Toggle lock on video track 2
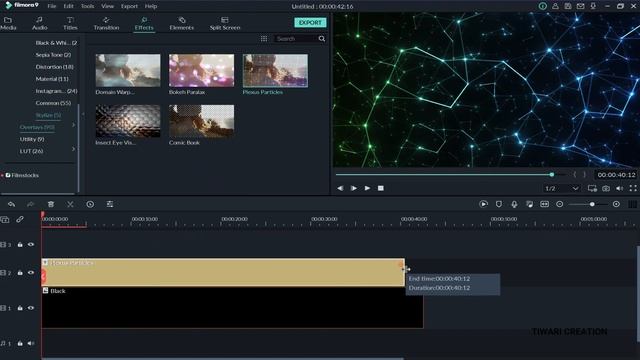 tap(20, 272)
